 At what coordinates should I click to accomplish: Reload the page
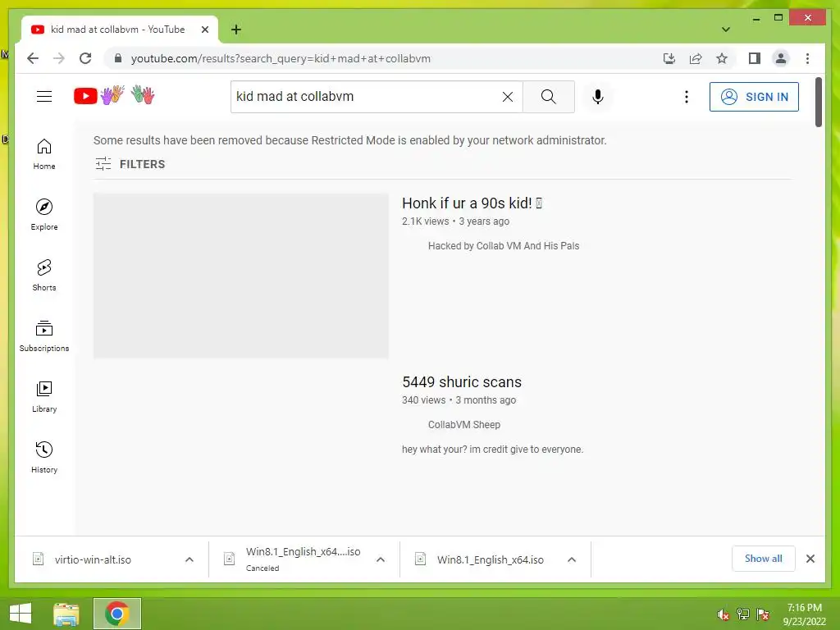click(x=85, y=58)
